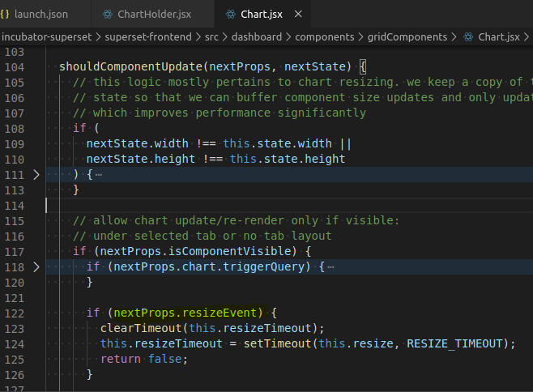Click the fold ellipsis after ') {' on line 111
The image size is (533, 392).
[99, 175]
